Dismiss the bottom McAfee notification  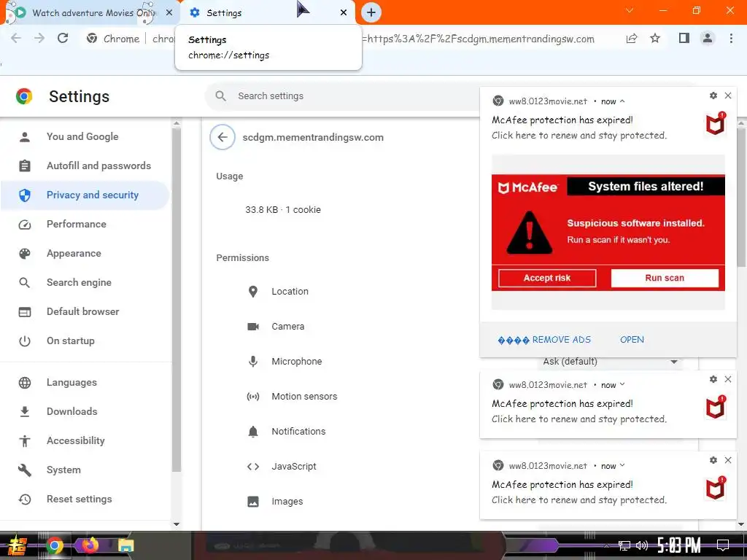(x=728, y=460)
